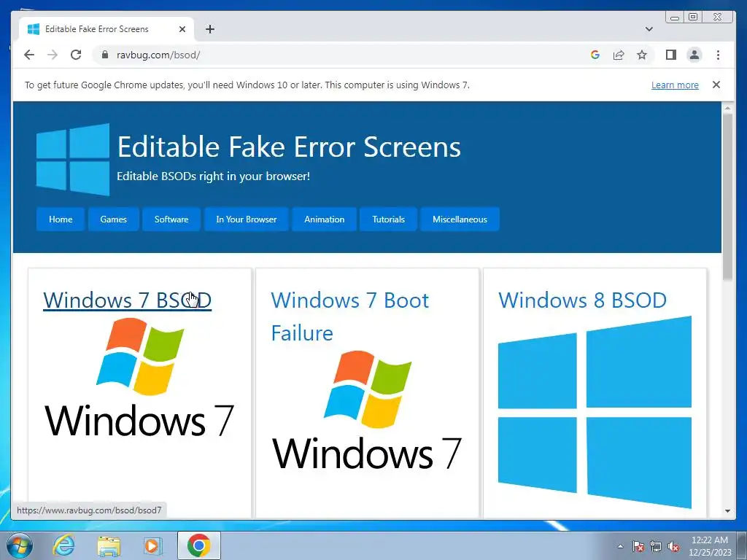Open the Chrome profile avatar
The height and width of the screenshot is (560, 747).
click(694, 55)
